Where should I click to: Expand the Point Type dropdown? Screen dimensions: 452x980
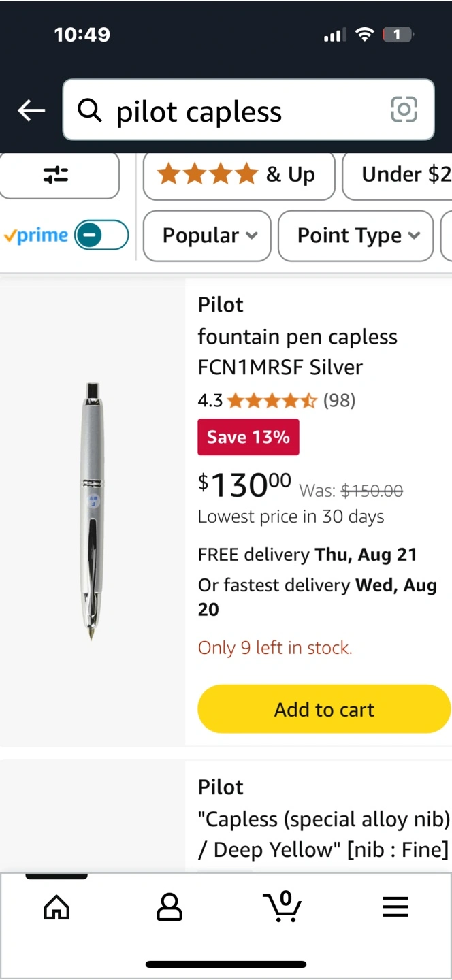coord(355,235)
